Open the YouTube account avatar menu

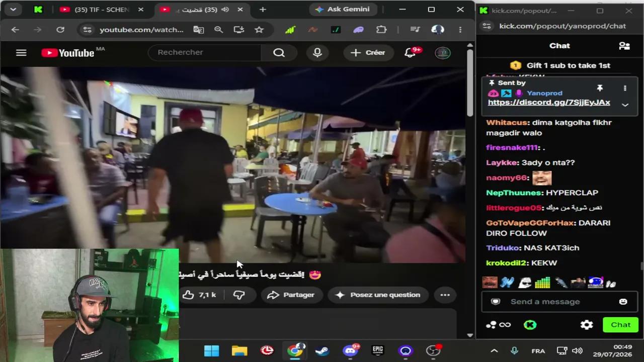pyautogui.click(x=443, y=53)
